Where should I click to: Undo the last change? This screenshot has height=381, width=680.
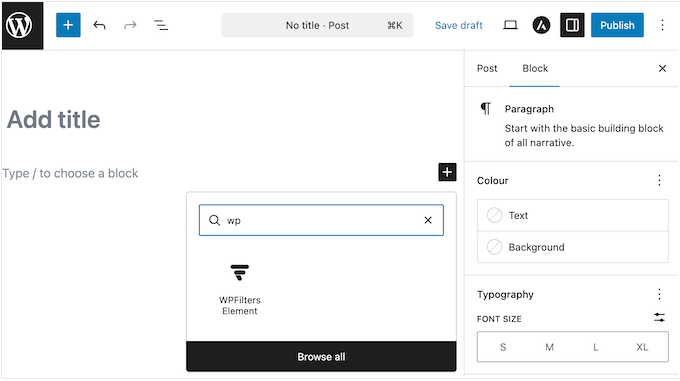click(99, 25)
